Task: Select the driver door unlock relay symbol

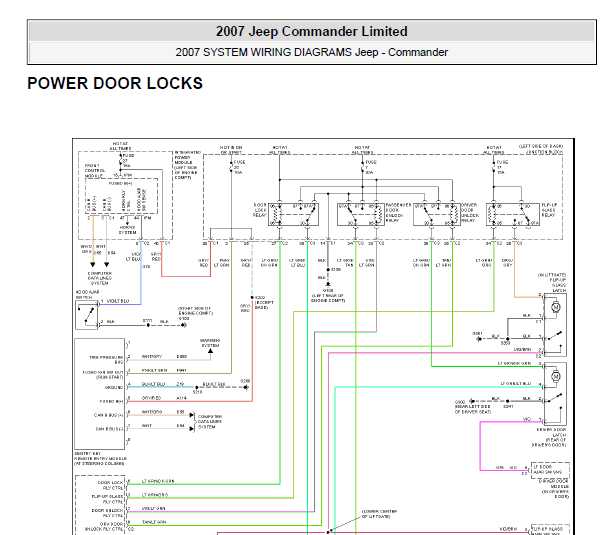Action: coord(436,215)
